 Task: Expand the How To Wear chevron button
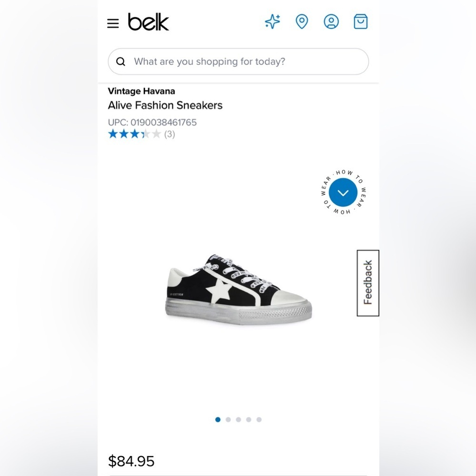click(343, 193)
